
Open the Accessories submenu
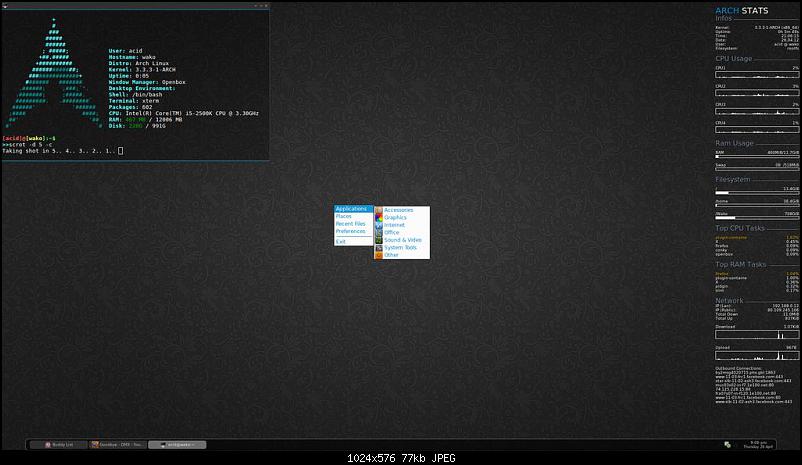(x=402, y=210)
